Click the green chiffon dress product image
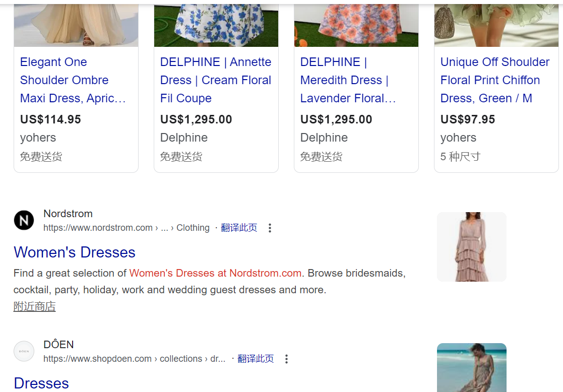Screen dimensions: 563x392 pos(496,25)
